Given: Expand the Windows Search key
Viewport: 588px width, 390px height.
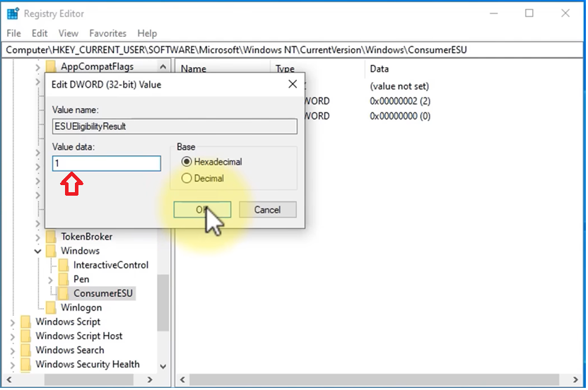Looking at the screenshot, I should pyautogui.click(x=13, y=351).
